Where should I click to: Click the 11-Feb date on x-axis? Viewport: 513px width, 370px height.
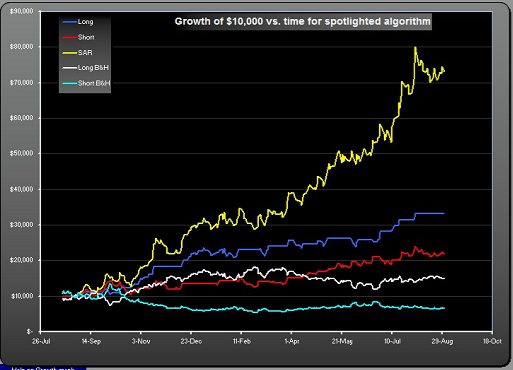242,342
